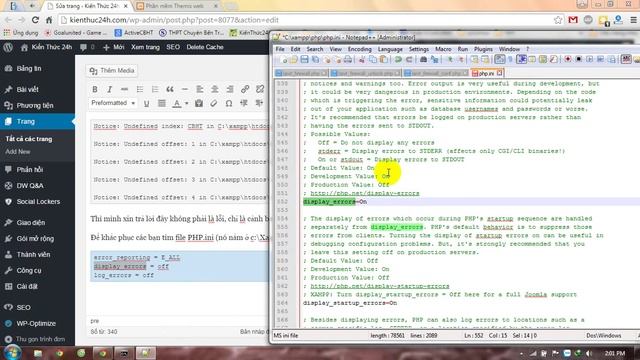Image resolution: width=640 pixels, height=360 pixels.
Task: Open Gói mở rộng in WordPress sidebar
Action: click(x=35, y=239)
